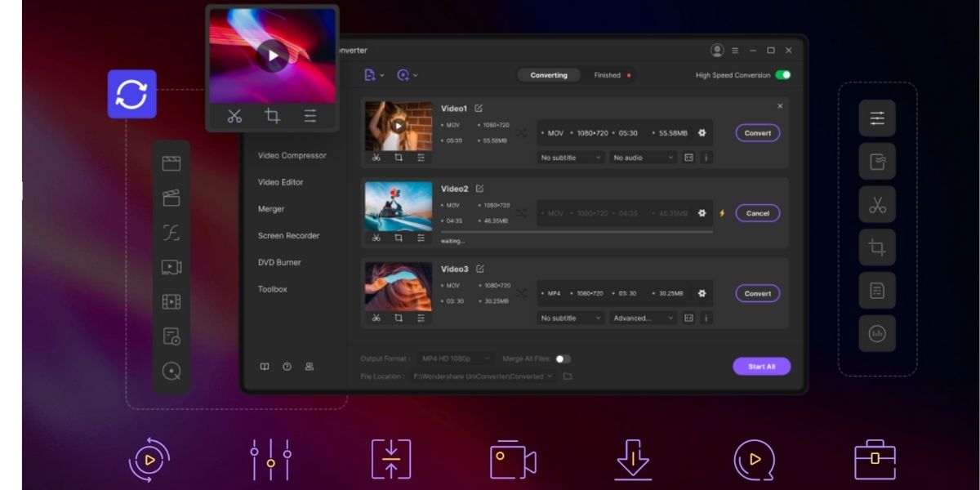980x490 pixels.
Task: Click the blue convert sync icon
Action: pos(131,94)
